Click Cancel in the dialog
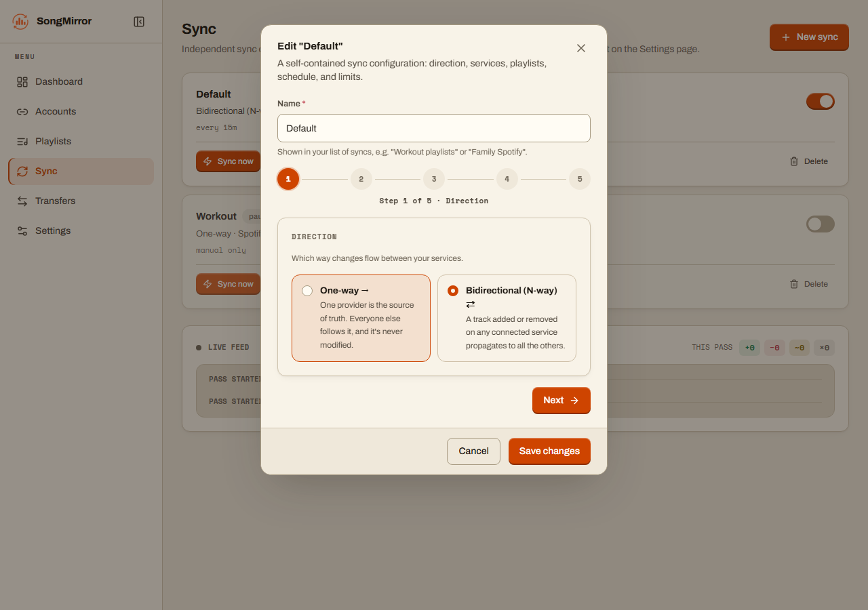This screenshot has height=610, width=868. pyautogui.click(x=473, y=451)
